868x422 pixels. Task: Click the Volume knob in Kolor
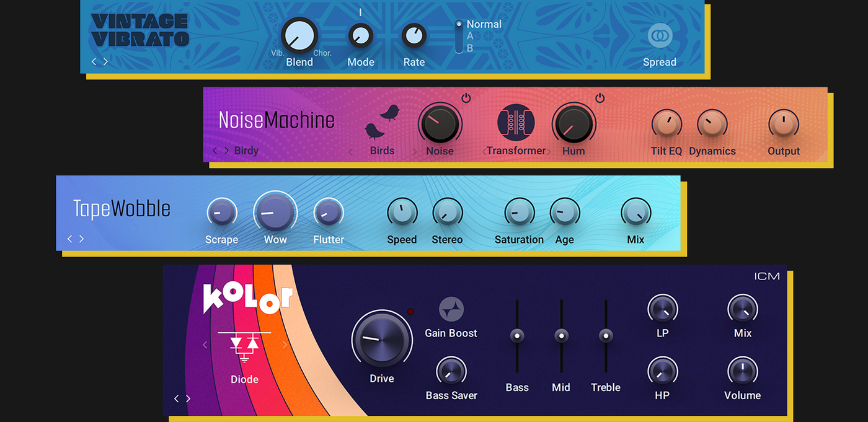(x=742, y=371)
